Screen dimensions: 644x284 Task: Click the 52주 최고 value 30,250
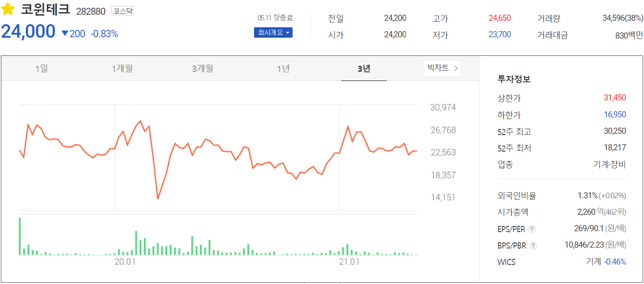(x=615, y=131)
